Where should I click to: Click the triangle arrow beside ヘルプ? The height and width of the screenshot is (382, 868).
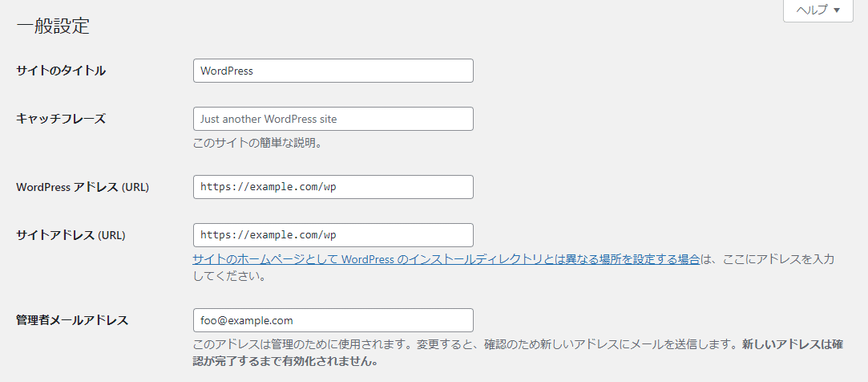pos(837,10)
